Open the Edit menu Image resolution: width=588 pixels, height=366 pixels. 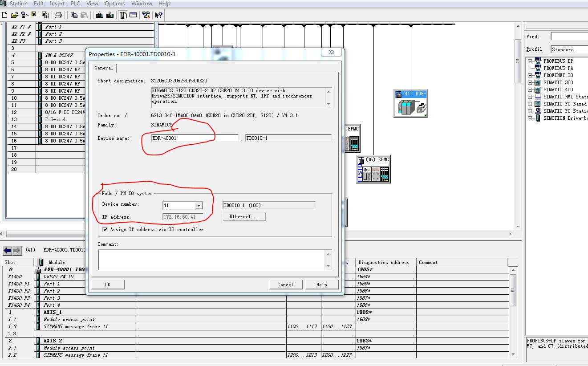pos(39,4)
